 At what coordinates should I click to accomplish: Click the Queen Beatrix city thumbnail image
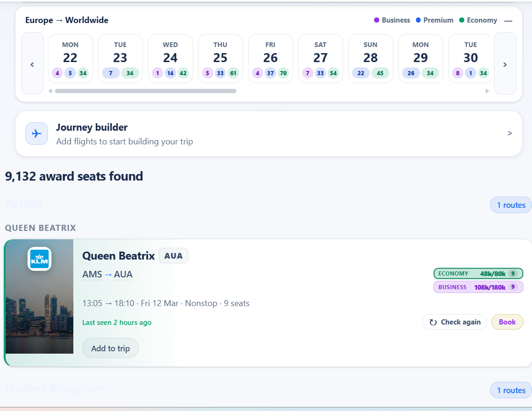click(39, 297)
